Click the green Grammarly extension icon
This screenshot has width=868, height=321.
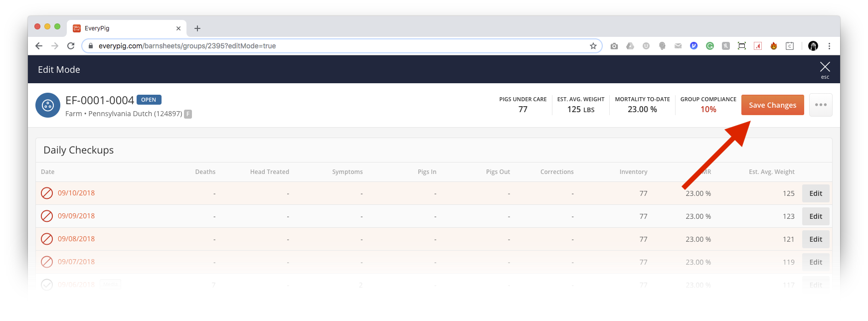tap(710, 46)
